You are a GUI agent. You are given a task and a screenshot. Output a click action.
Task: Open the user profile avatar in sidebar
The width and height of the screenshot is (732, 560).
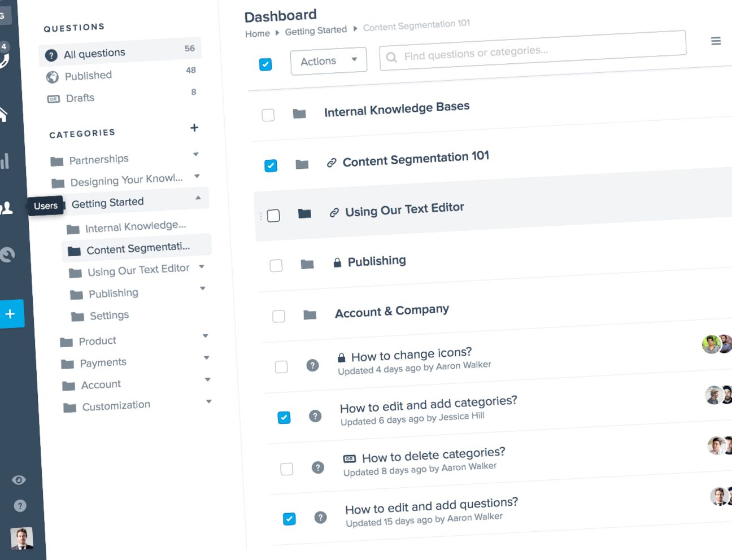(x=21, y=539)
